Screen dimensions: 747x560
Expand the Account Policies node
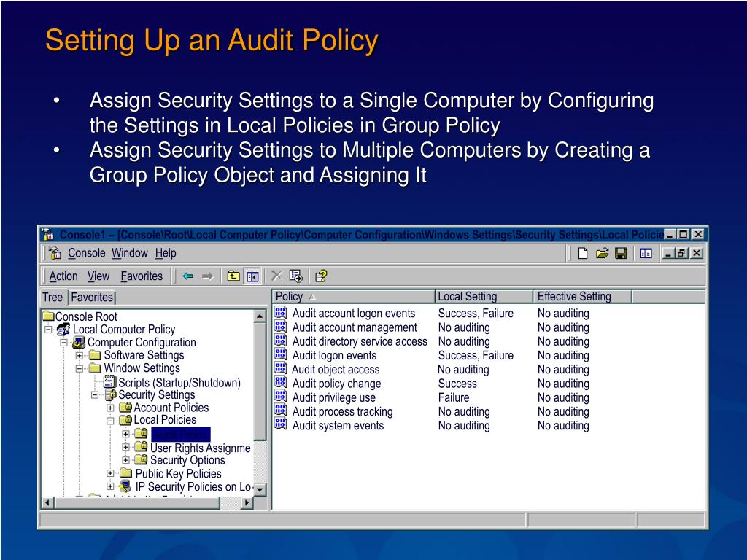tap(110, 408)
